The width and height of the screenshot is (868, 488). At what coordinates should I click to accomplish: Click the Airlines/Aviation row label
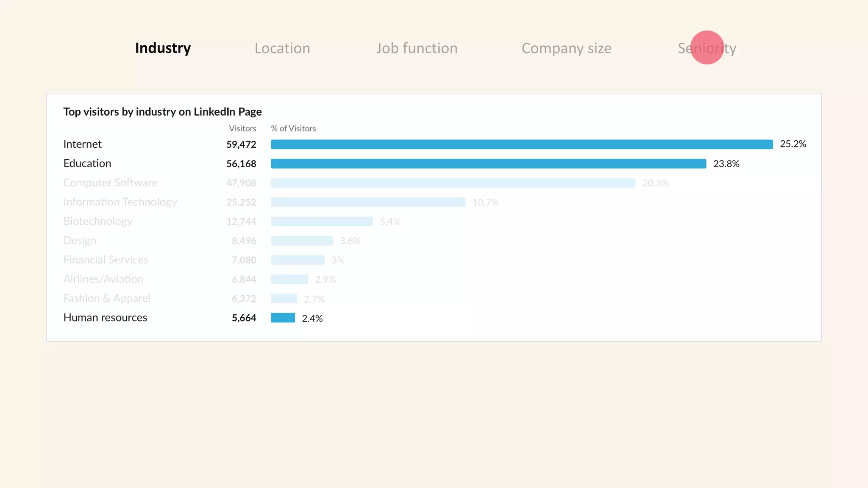103,279
